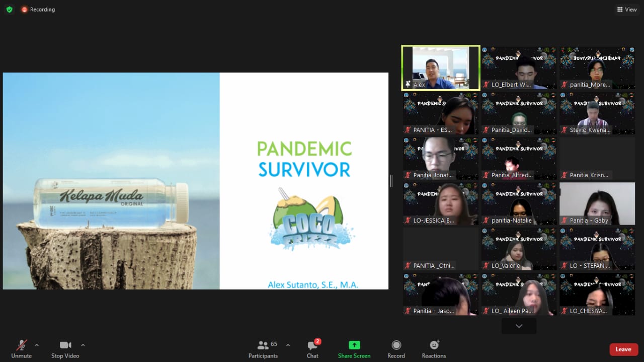Viewport: 644px width, 362px height.
Task: Start Share Screen
Action: pyautogui.click(x=354, y=349)
